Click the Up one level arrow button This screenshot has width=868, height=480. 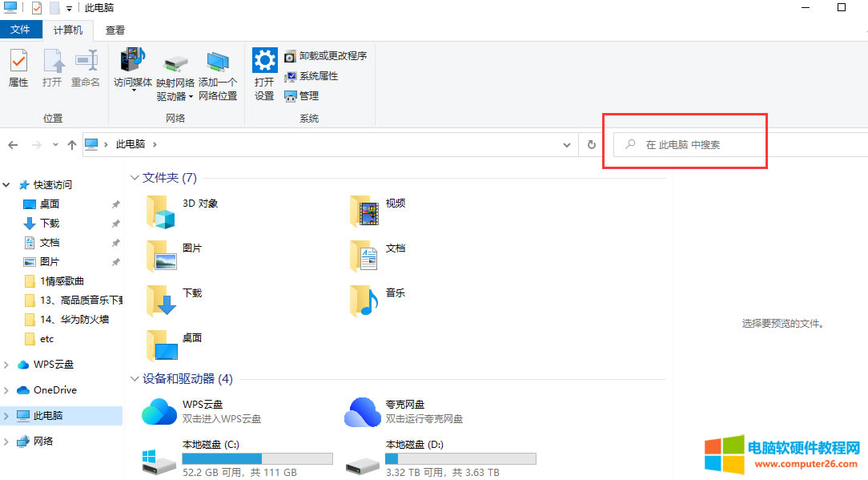(72, 145)
